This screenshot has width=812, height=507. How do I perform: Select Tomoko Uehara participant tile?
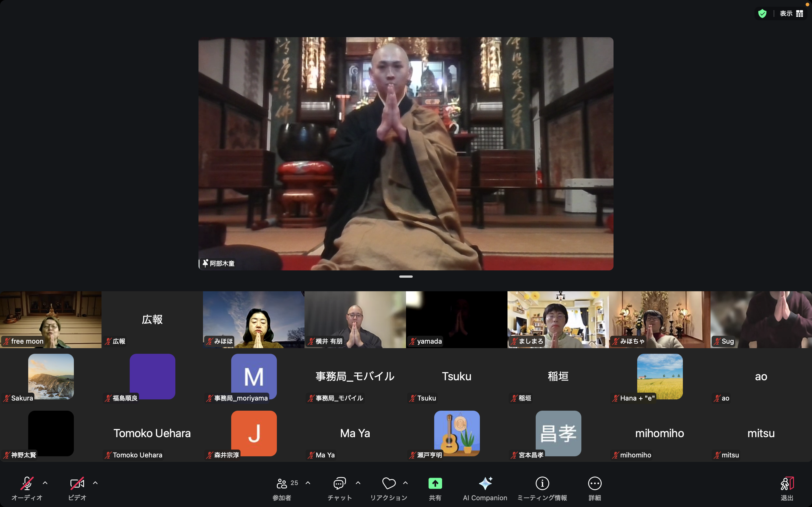pyautogui.click(x=152, y=433)
